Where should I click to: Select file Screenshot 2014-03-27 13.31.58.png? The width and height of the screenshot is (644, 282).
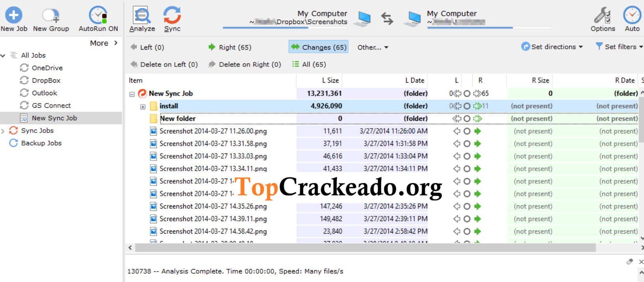213,144
